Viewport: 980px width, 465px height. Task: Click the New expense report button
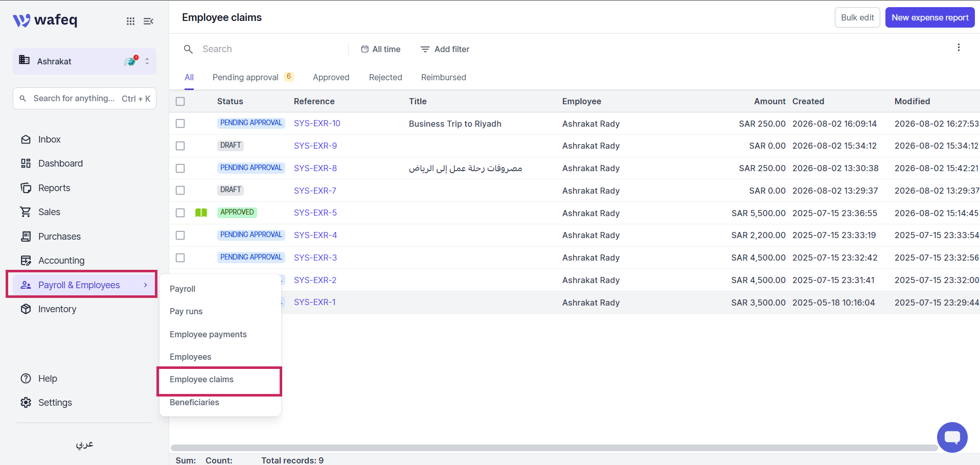click(930, 17)
